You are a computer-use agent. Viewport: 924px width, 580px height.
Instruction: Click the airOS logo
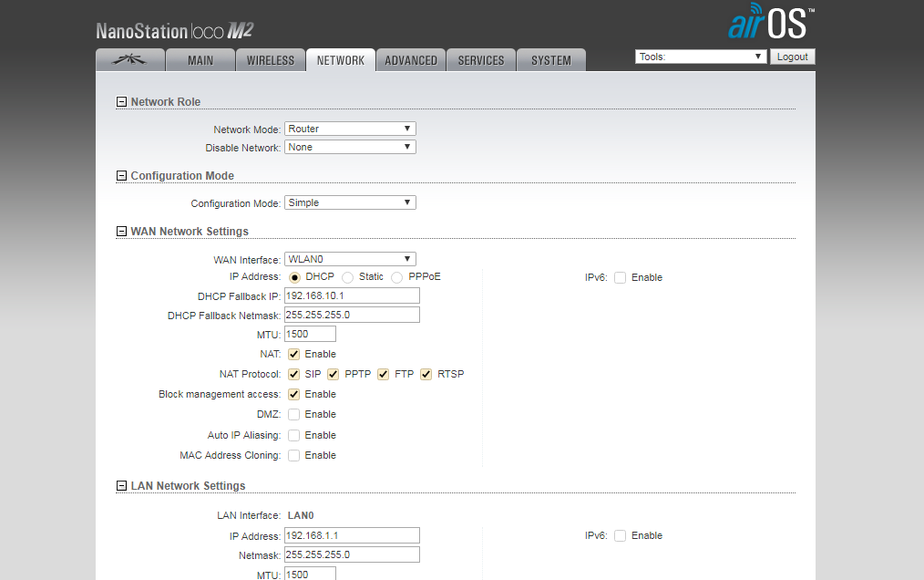[772, 21]
